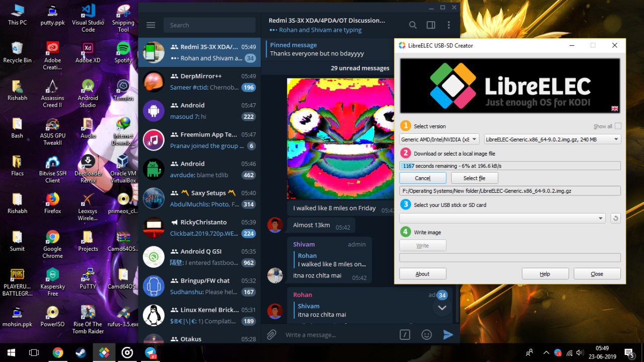This screenshot has height=362, width=644.
Task: Click the UK flag language icon in LibreELEC
Action: 614,109
